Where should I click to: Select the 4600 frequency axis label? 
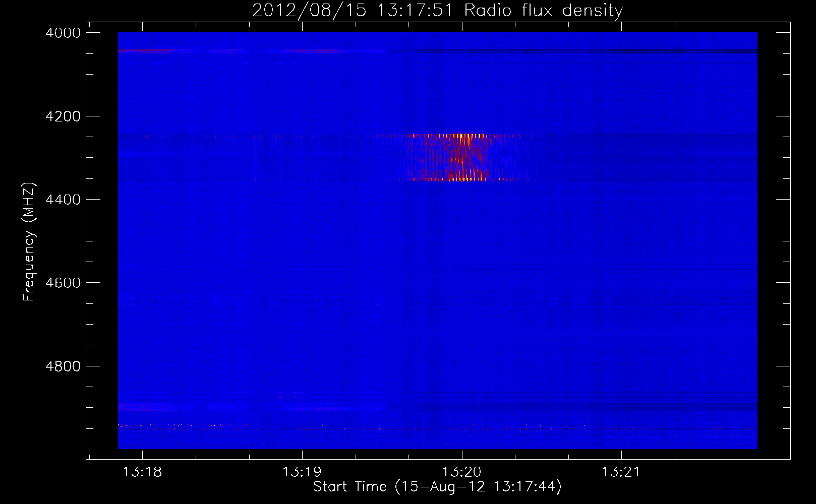pos(63,283)
